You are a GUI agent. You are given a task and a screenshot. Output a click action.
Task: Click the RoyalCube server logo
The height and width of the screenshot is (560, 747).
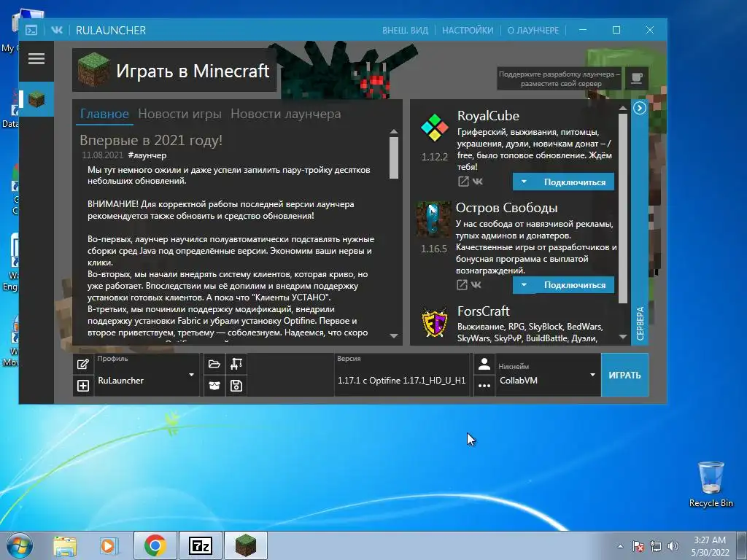(x=435, y=128)
